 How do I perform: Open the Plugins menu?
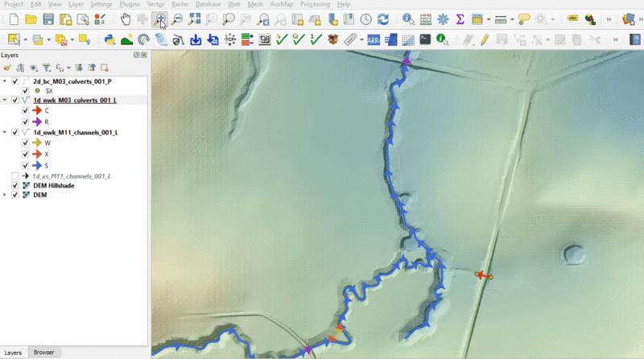click(129, 4)
